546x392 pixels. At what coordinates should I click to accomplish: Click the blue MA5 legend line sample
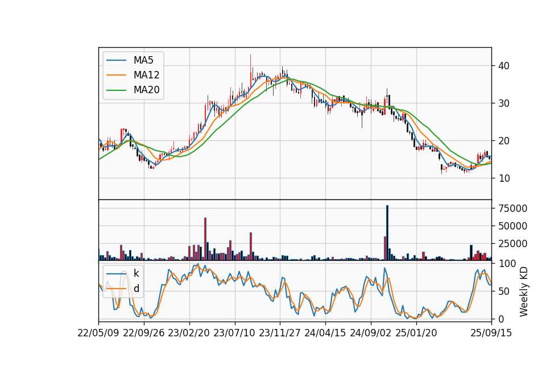point(116,60)
